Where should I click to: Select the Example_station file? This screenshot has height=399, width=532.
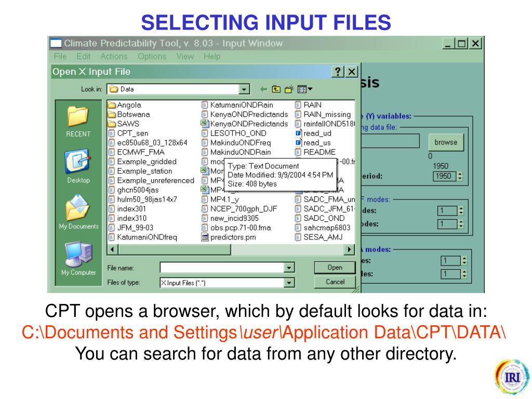pyautogui.click(x=140, y=171)
